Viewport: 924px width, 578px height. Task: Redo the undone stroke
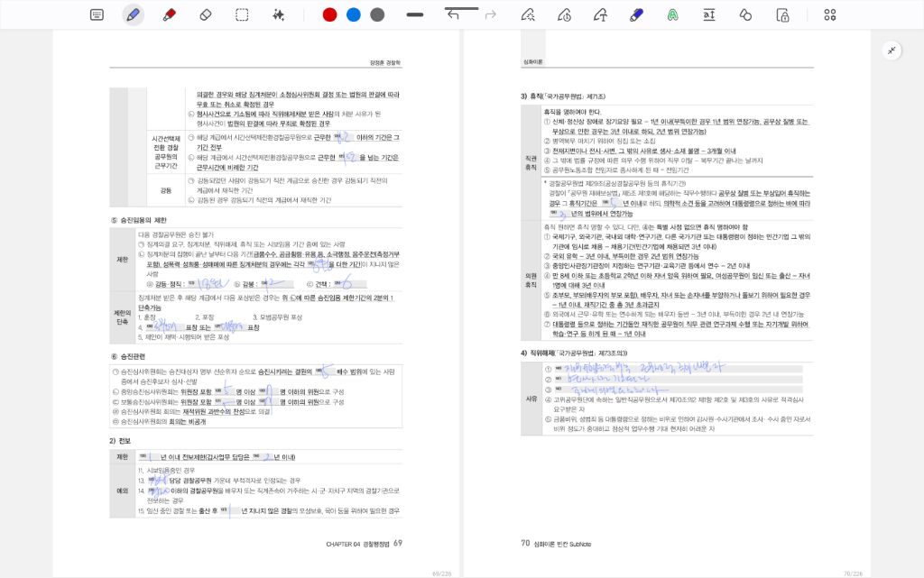point(490,14)
